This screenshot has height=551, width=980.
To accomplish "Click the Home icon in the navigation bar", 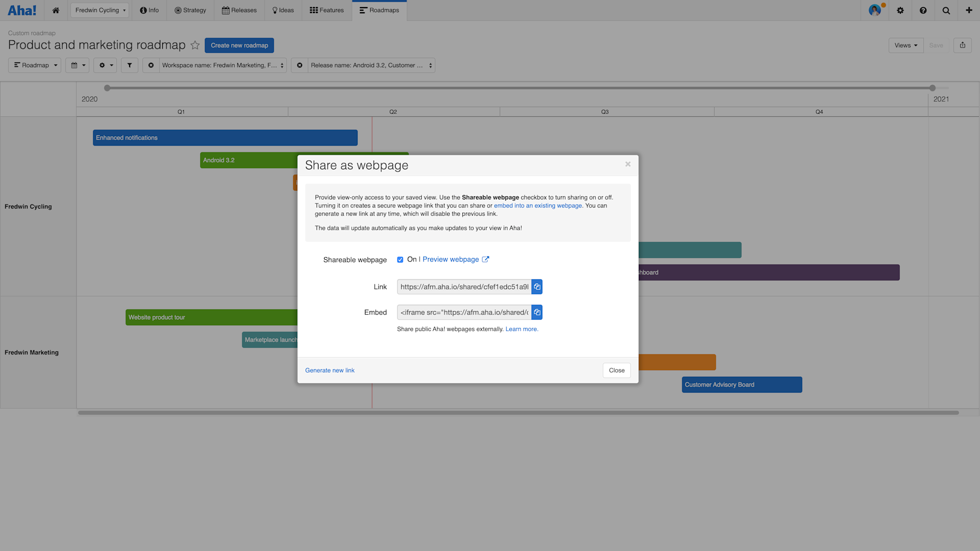I will 56,10.
